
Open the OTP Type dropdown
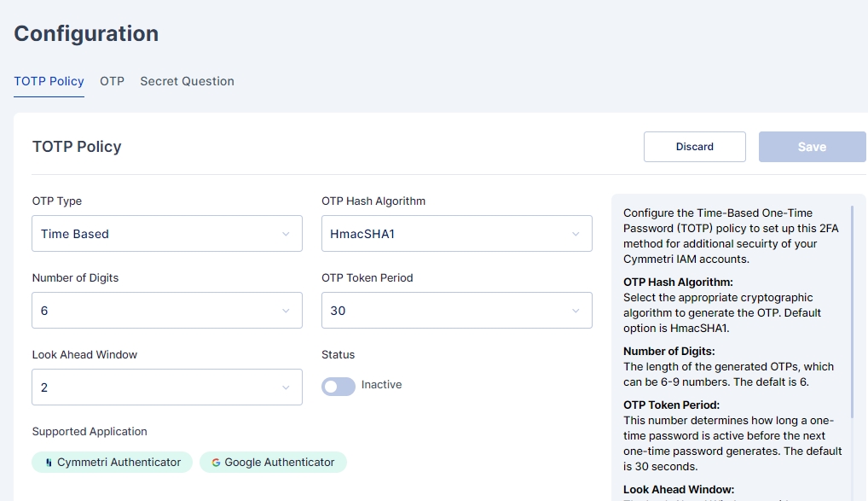tap(166, 234)
